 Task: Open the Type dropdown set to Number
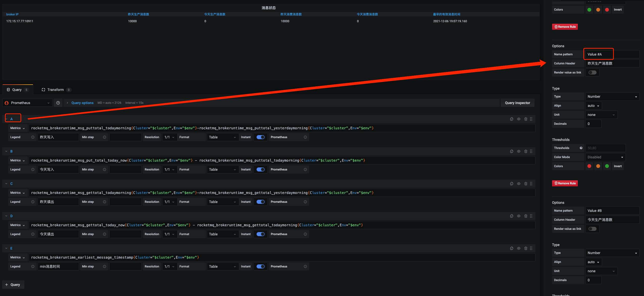(x=612, y=96)
